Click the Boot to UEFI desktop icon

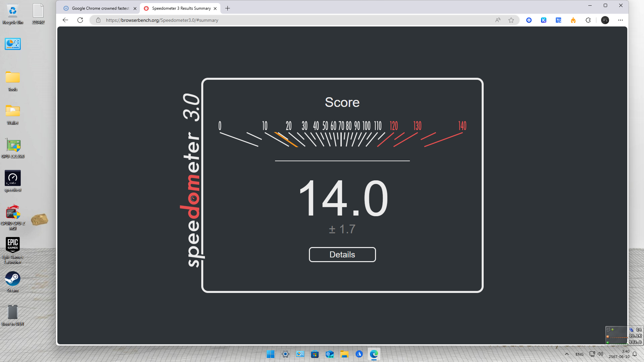(13, 313)
